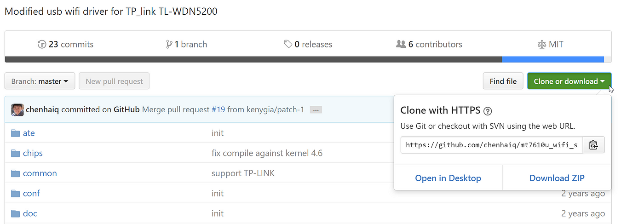Click Download ZIP
This screenshot has width=644, height=224.
(x=557, y=178)
